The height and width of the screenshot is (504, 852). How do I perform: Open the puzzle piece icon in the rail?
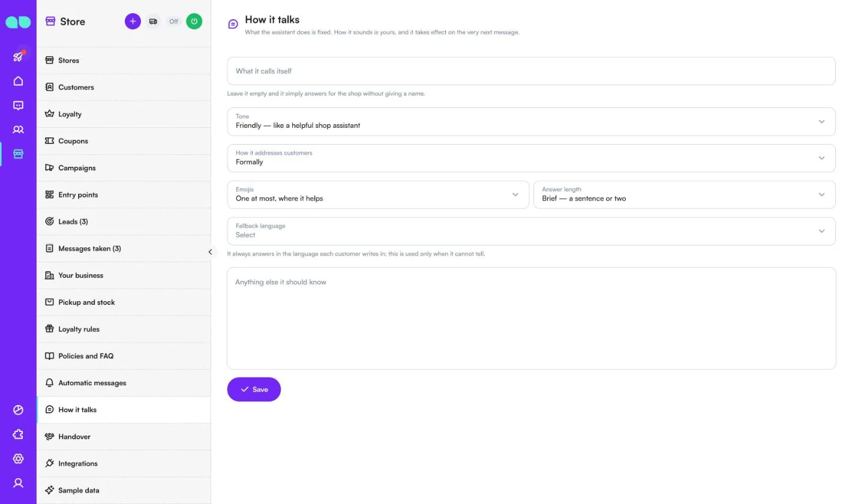(18, 434)
